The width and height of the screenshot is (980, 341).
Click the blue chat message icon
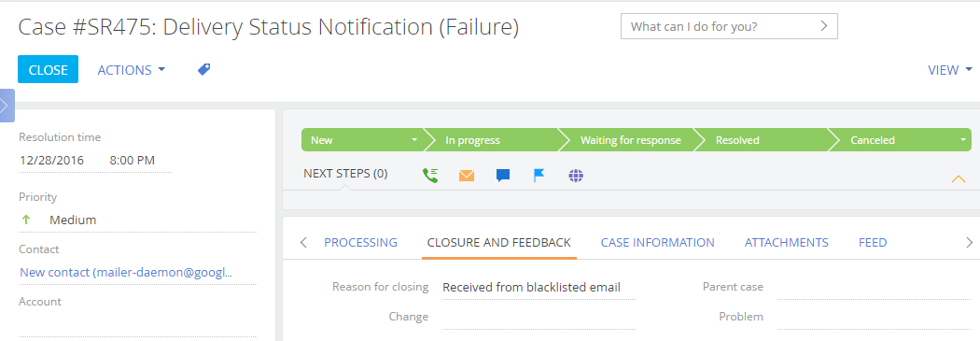coord(502,176)
